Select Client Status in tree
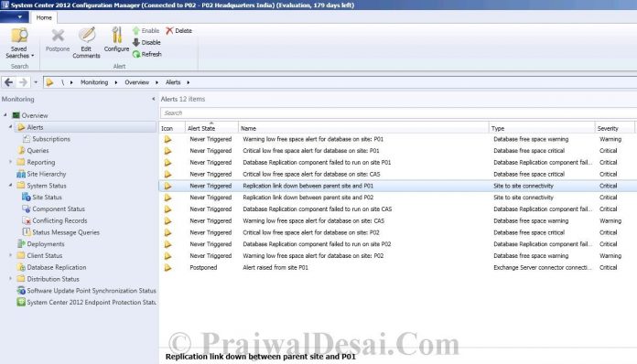637x364 pixels. click(45, 255)
